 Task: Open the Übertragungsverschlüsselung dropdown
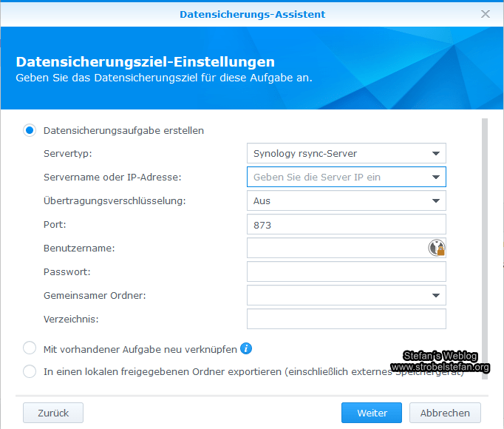point(347,200)
